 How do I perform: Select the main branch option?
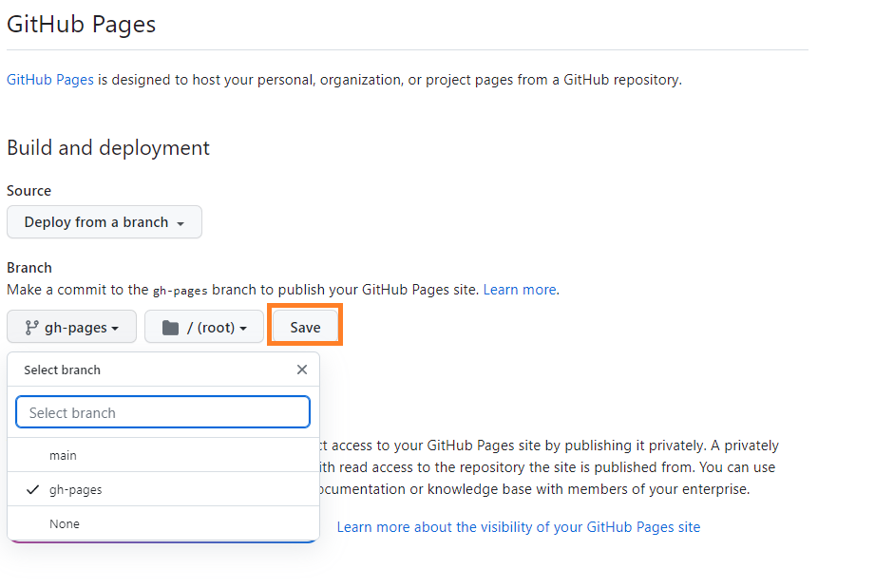(64, 456)
